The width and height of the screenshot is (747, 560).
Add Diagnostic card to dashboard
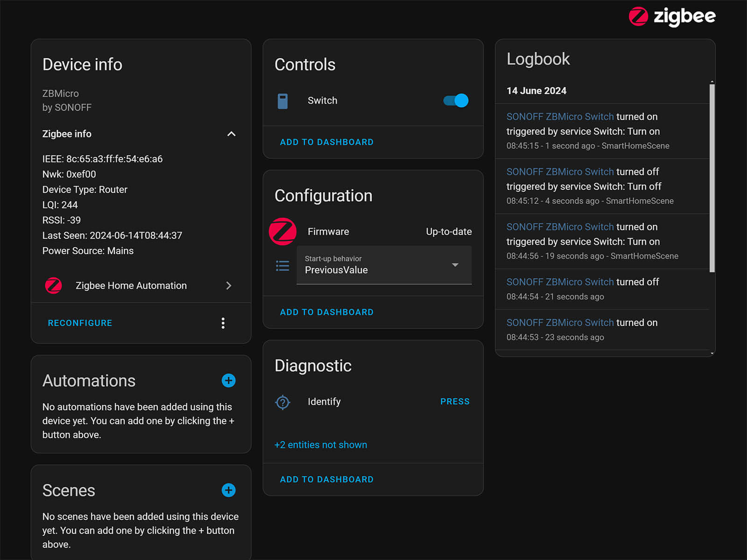(x=326, y=479)
